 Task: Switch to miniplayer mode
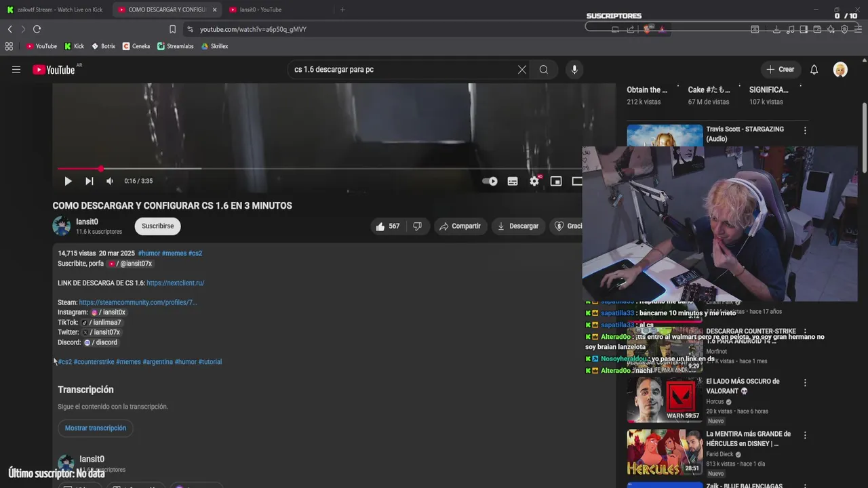tap(556, 181)
